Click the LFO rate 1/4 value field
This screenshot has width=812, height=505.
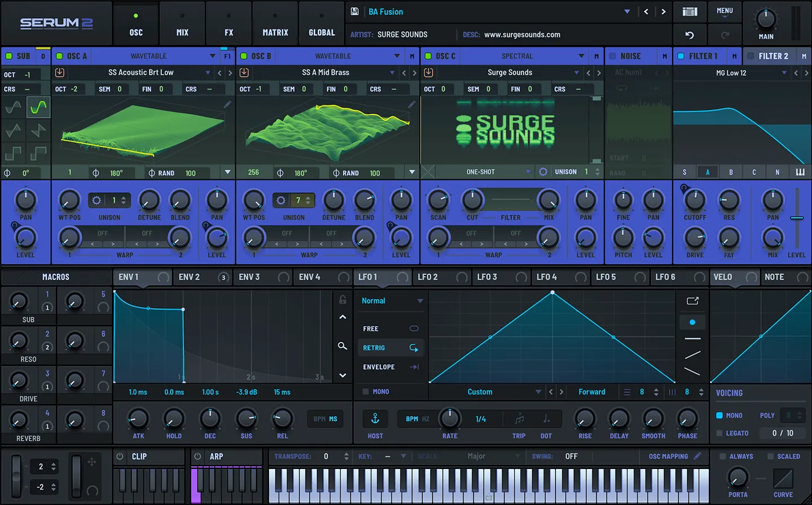481,419
